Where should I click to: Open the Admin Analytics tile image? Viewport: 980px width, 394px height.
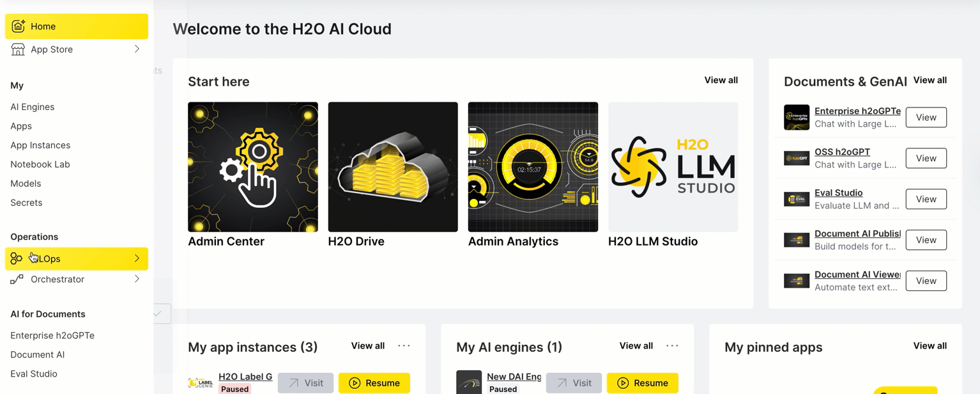(533, 167)
